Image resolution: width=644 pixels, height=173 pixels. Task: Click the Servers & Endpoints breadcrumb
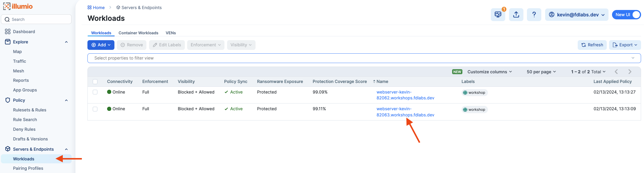[139, 8]
